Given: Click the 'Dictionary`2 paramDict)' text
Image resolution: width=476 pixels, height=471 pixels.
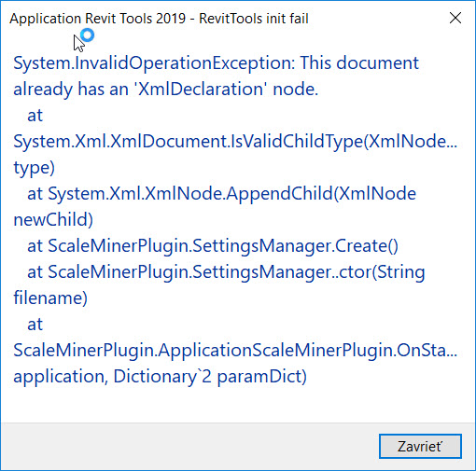Looking at the screenshot, I should 210,377.
